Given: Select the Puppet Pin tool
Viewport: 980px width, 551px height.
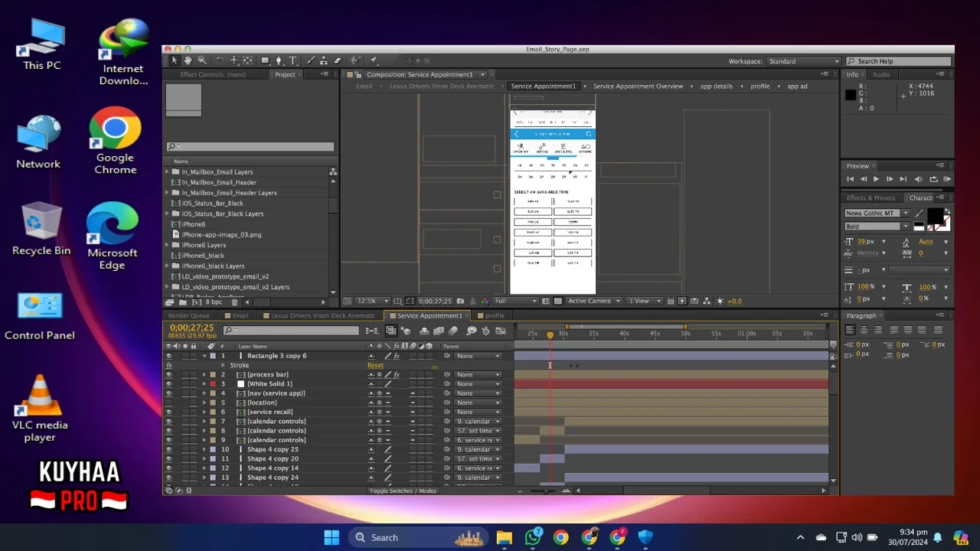Looking at the screenshot, I should coord(374,60).
